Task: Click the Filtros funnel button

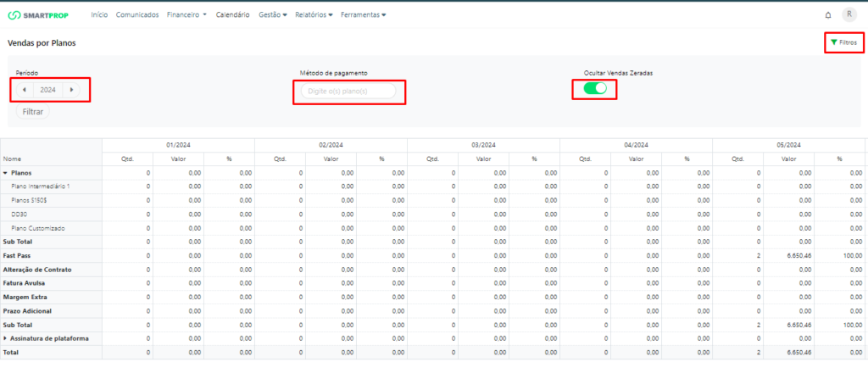Action: [843, 42]
